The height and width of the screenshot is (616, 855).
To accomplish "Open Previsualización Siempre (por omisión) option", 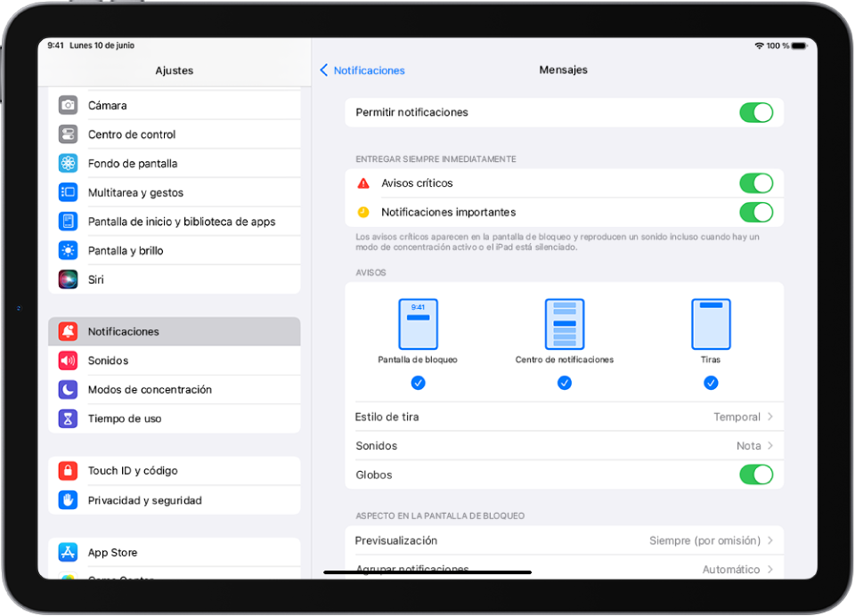I will point(564,540).
